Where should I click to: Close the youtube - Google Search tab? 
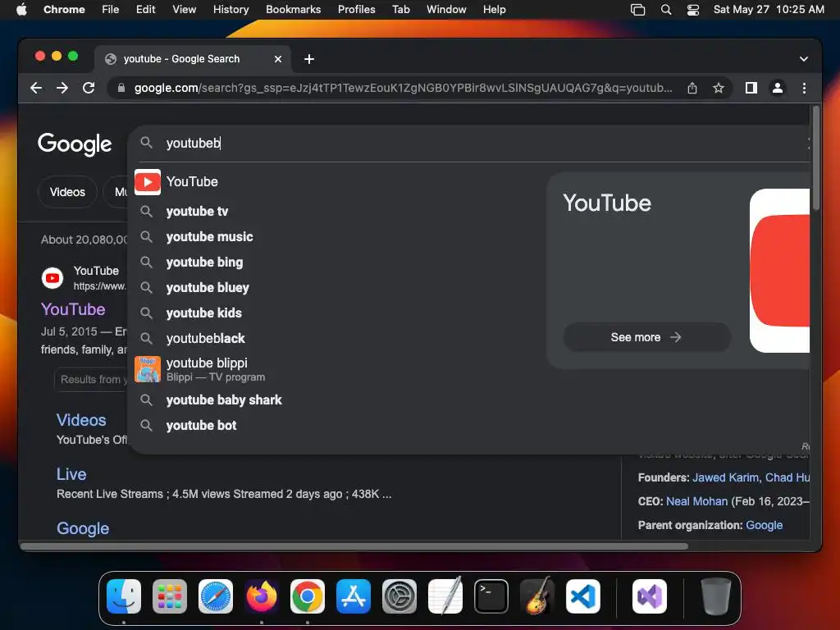(278, 59)
